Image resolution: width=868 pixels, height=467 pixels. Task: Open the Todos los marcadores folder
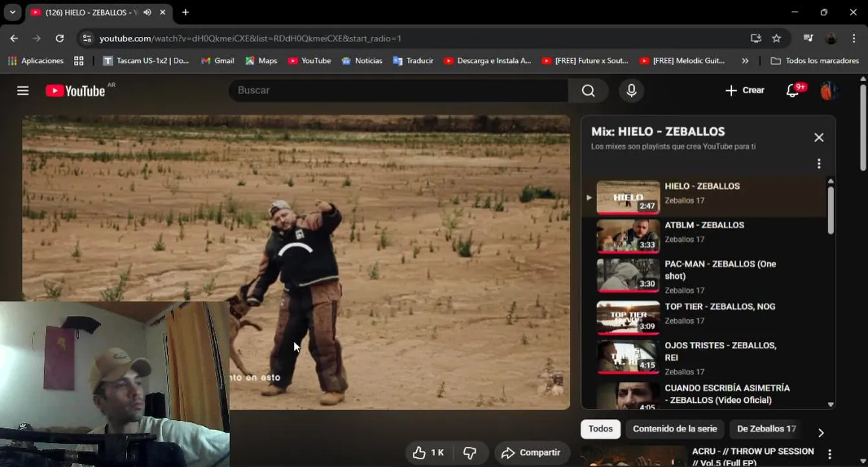pos(814,60)
